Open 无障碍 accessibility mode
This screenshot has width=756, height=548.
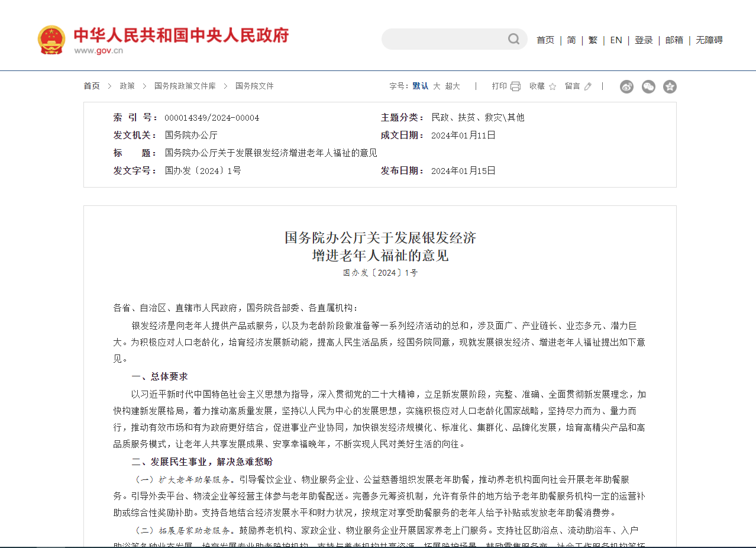pyautogui.click(x=709, y=40)
